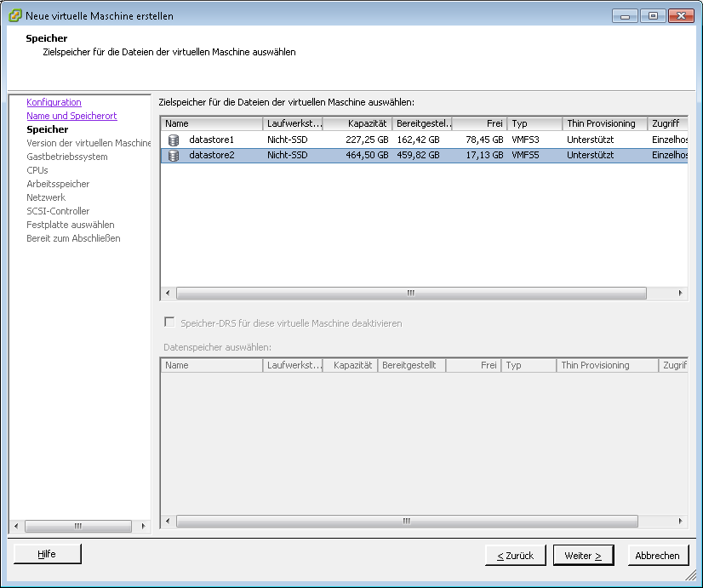Image resolution: width=703 pixels, height=588 pixels.
Task: Sort datastores by Kapazität column
Action: [x=357, y=123]
